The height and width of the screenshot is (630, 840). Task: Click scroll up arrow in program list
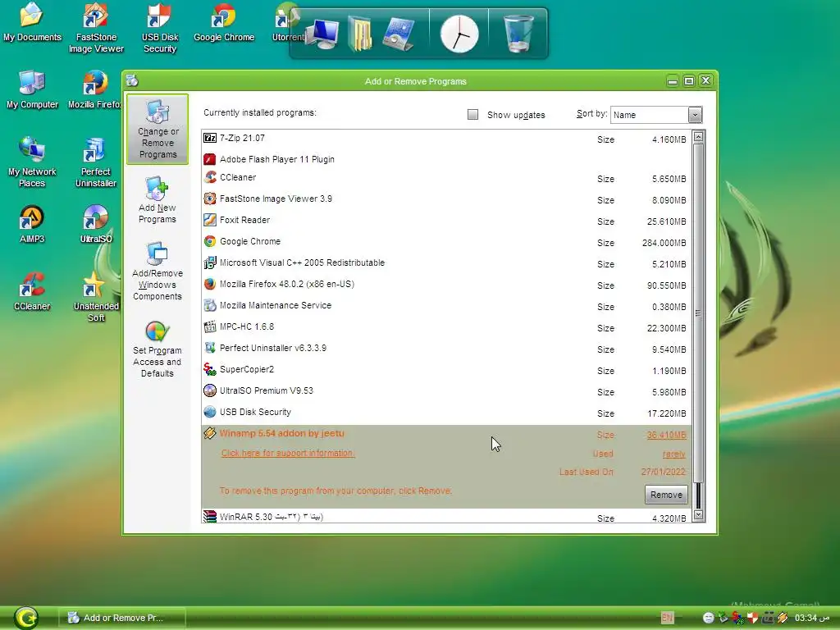tap(698, 137)
